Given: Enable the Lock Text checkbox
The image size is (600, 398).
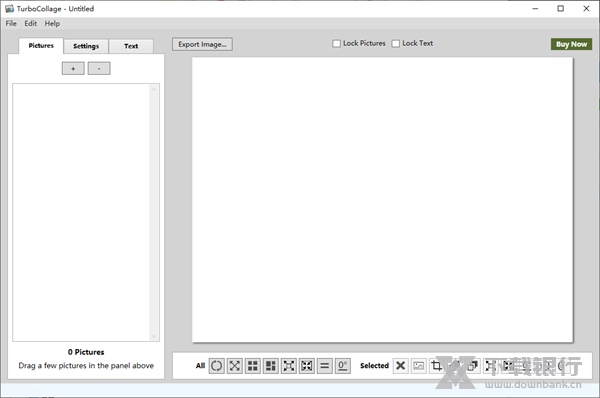Looking at the screenshot, I should (396, 44).
